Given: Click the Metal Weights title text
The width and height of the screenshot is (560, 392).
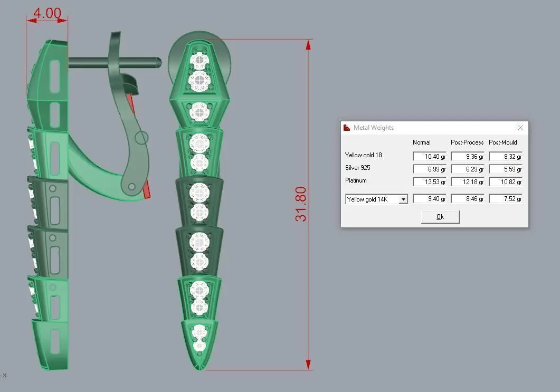Looking at the screenshot, I should coord(373,128).
